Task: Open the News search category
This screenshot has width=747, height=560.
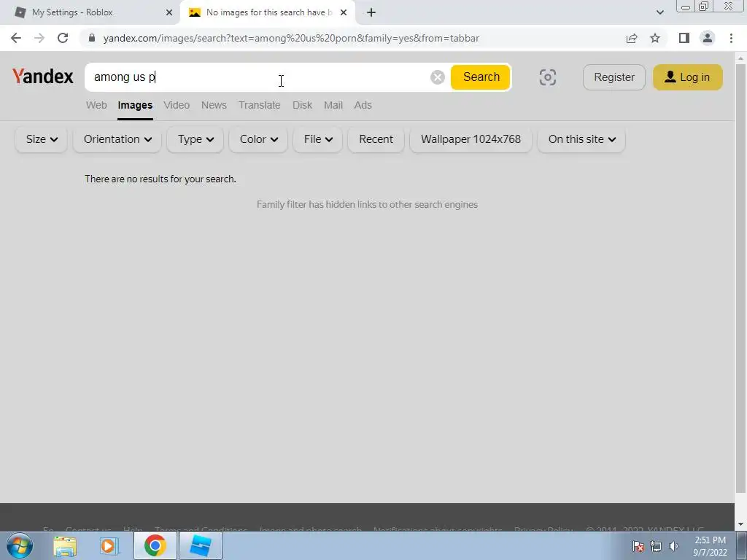Action: tap(214, 105)
